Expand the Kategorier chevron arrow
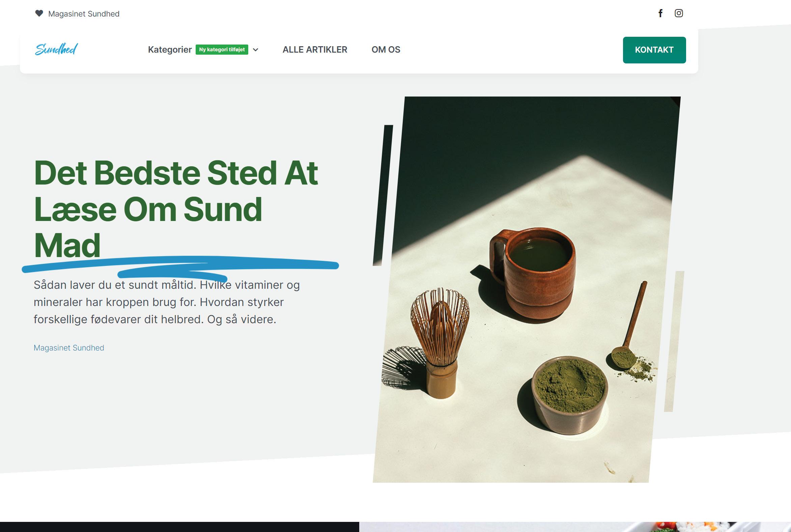Image resolution: width=791 pixels, height=532 pixels. 256,50
